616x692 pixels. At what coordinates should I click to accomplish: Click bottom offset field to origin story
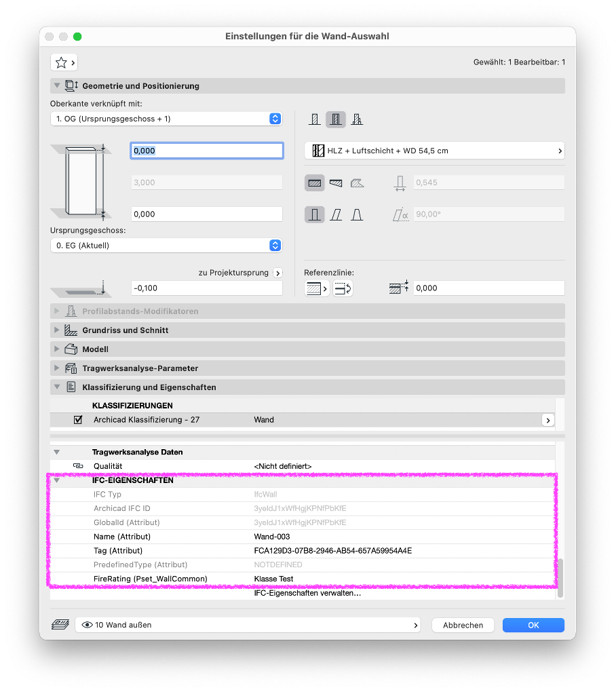coord(207,214)
